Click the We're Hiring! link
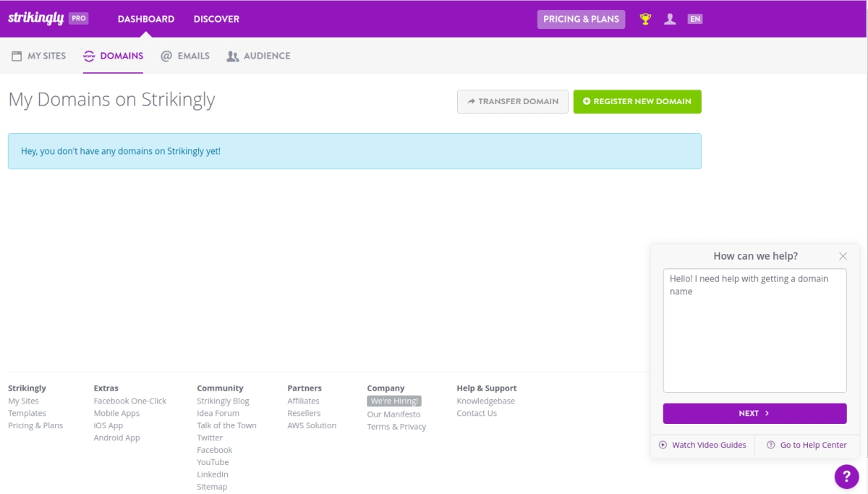Screen dimensions: 868x494 pos(393,401)
